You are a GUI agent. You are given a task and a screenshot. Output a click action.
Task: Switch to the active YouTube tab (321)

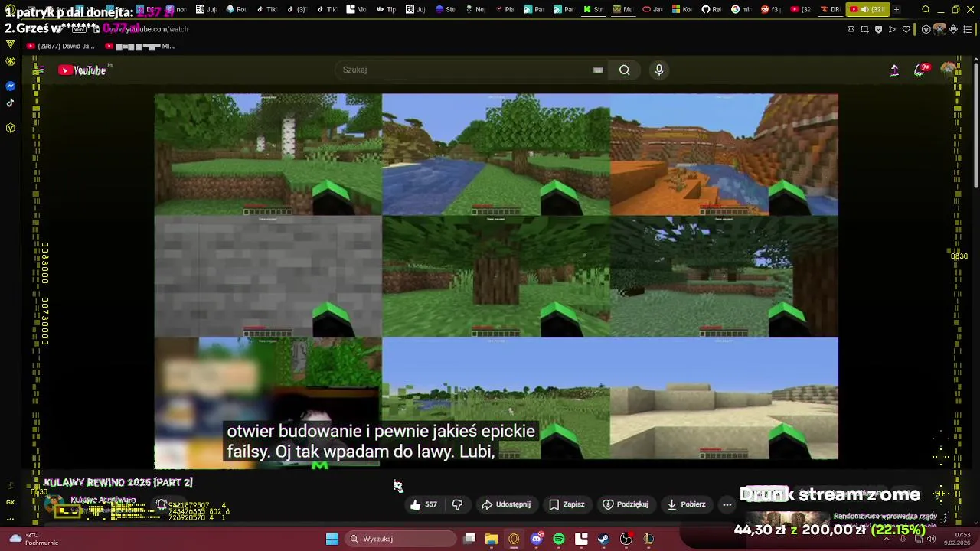(868, 9)
